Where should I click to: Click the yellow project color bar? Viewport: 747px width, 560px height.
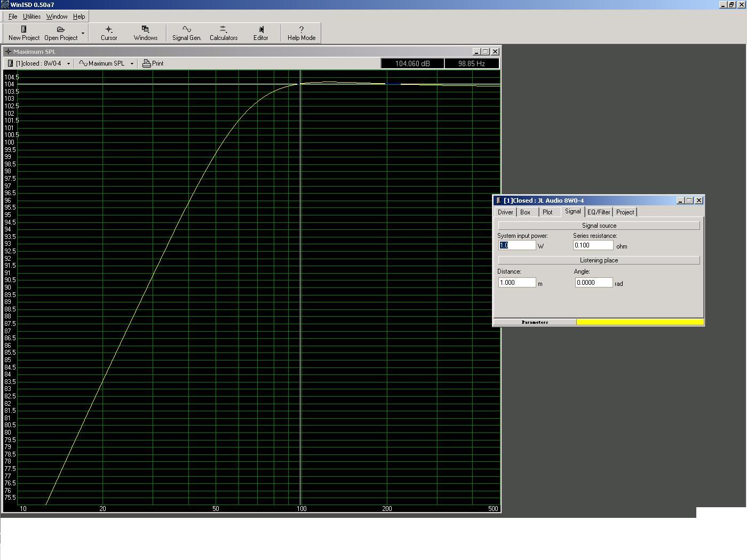640,322
